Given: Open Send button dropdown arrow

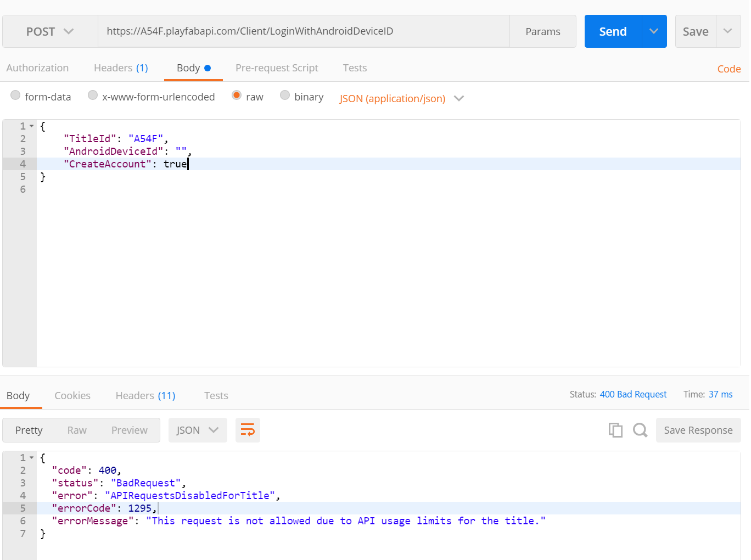Looking at the screenshot, I should tap(654, 31).
